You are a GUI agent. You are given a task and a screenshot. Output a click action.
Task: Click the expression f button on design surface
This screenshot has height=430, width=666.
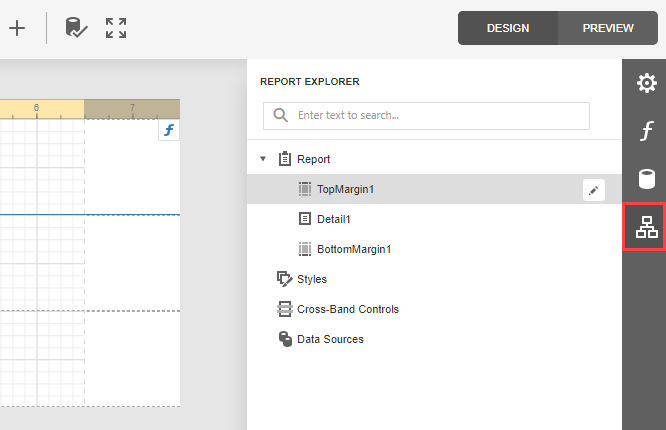point(169,131)
